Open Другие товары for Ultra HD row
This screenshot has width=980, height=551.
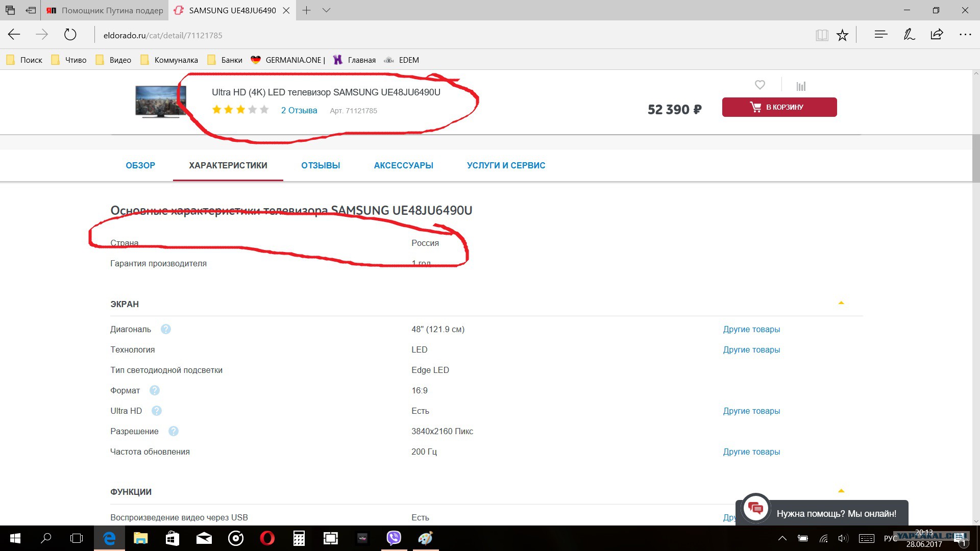[751, 411]
